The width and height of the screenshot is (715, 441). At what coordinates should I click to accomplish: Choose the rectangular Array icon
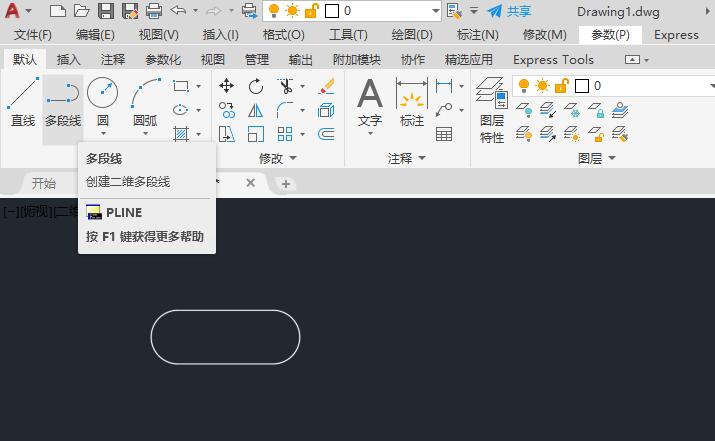click(x=285, y=134)
